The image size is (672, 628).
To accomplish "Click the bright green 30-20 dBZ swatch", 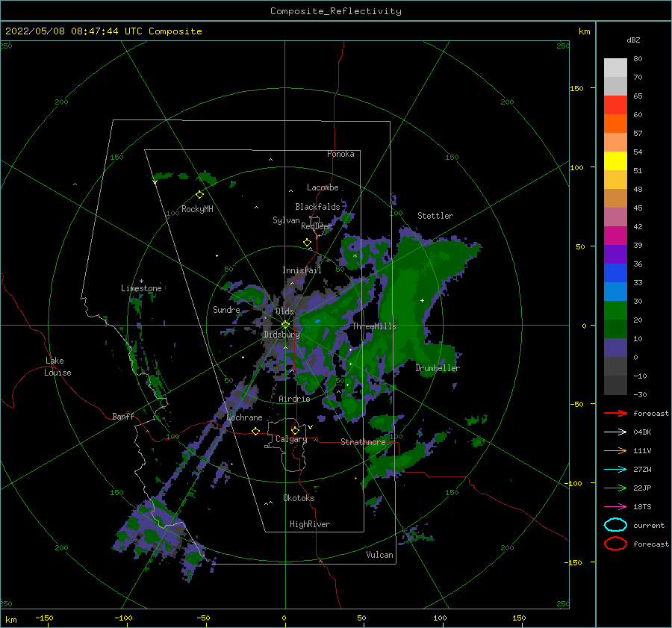I will tap(615, 311).
